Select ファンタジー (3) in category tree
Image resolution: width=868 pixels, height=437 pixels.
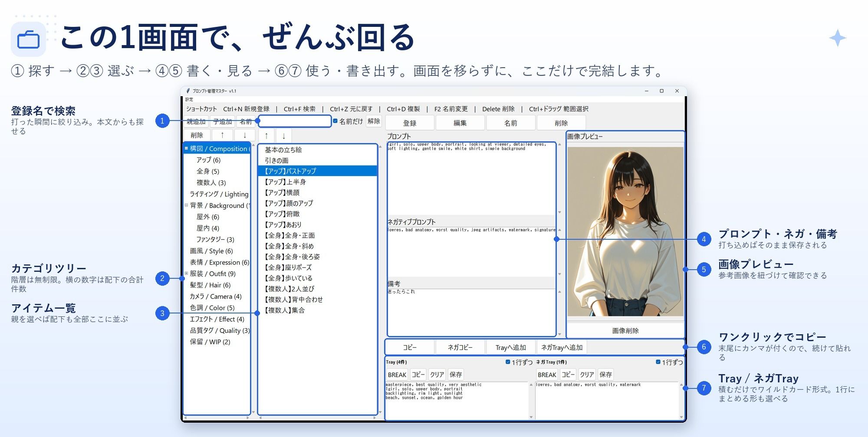point(215,239)
